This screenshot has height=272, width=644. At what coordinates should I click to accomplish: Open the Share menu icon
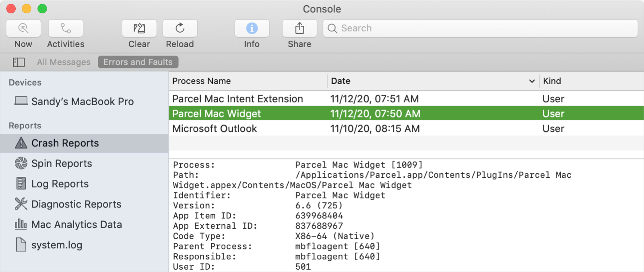pos(299,28)
